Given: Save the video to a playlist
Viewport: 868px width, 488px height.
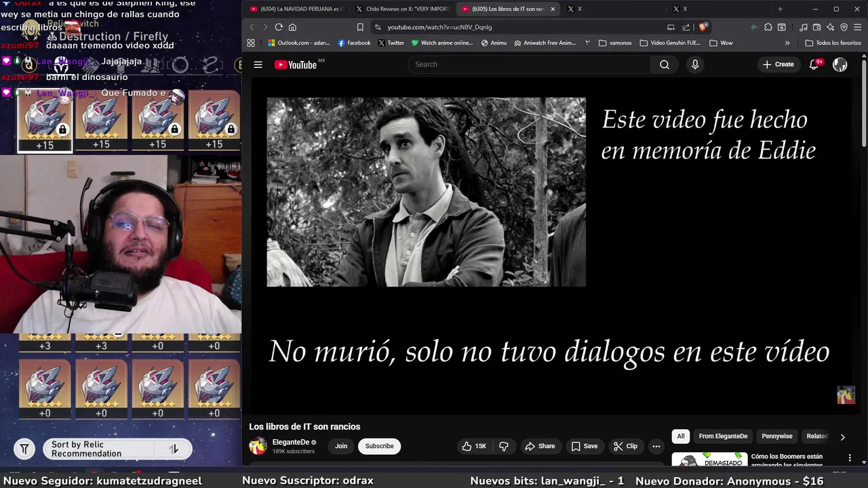Looking at the screenshot, I should click(585, 446).
